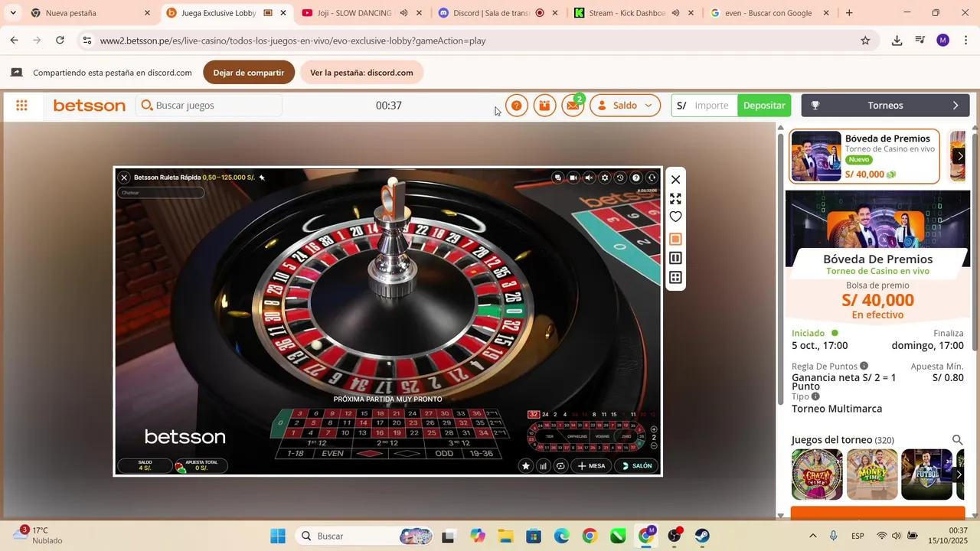Bet on 1-18 low numbers
The image size is (980, 551).
point(295,453)
